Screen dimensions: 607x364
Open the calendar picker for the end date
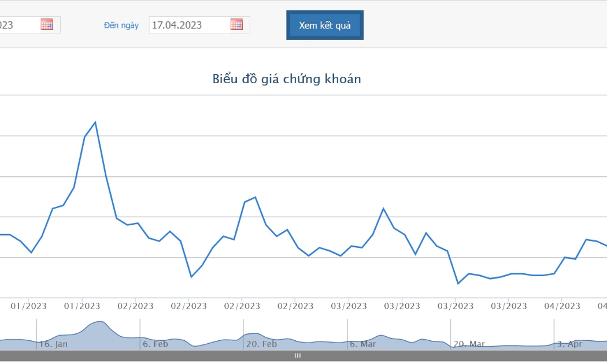click(x=236, y=24)
